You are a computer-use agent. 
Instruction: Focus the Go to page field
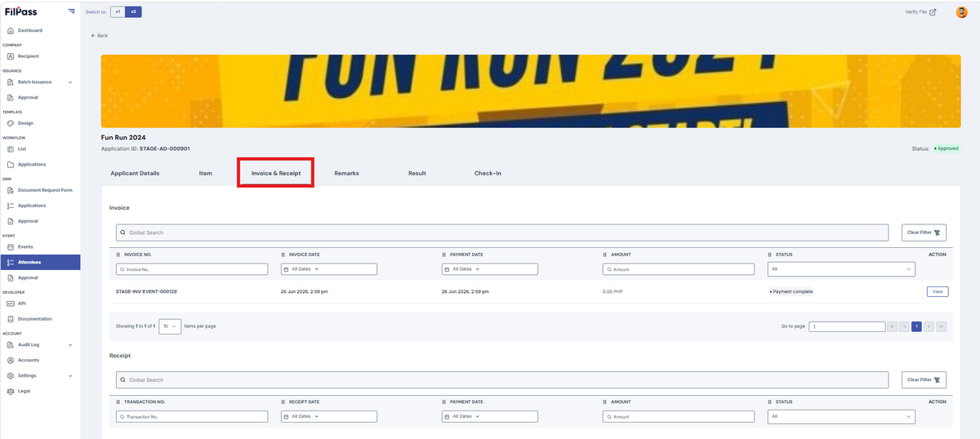pyautogui.click(x=847, y=326)
